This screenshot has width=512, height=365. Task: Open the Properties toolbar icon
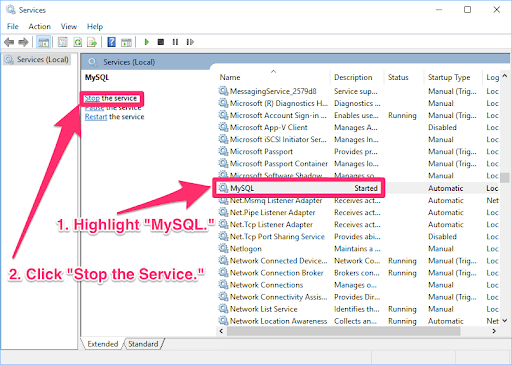(63, 42)
